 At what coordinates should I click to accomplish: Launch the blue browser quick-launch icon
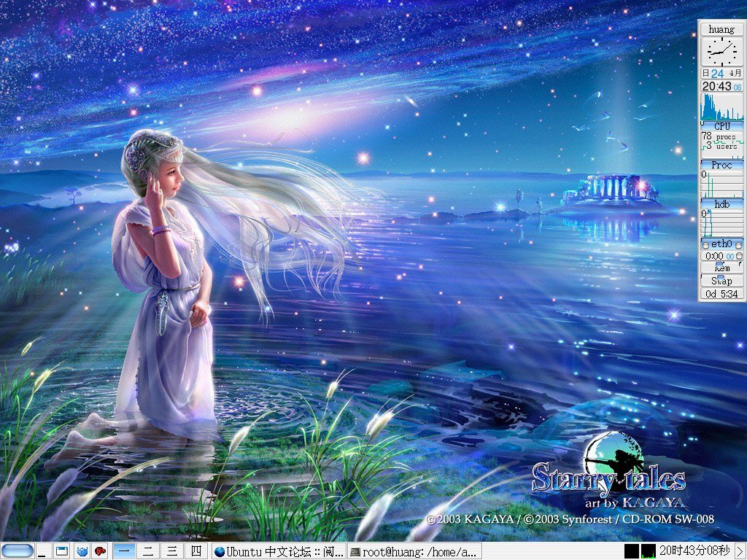pos(82,551)
